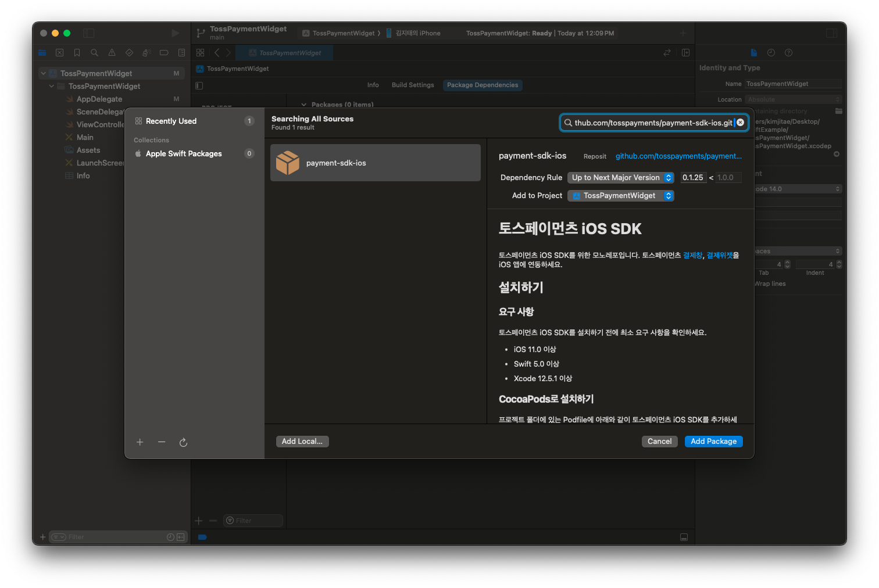Toggle the inspectors panel in toolbar
The width and height of the screenshot is (879, 588).
831,33
